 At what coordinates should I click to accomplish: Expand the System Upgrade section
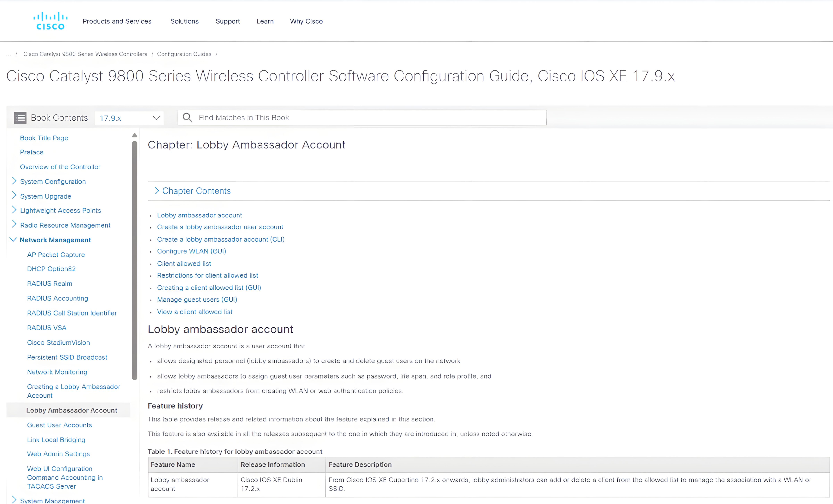[14, 196]
